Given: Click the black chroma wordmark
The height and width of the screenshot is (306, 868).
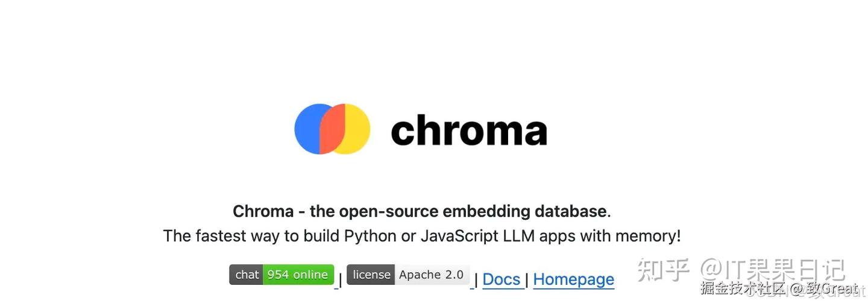Looking at the screenshot, I should click(x=468, y=130).
